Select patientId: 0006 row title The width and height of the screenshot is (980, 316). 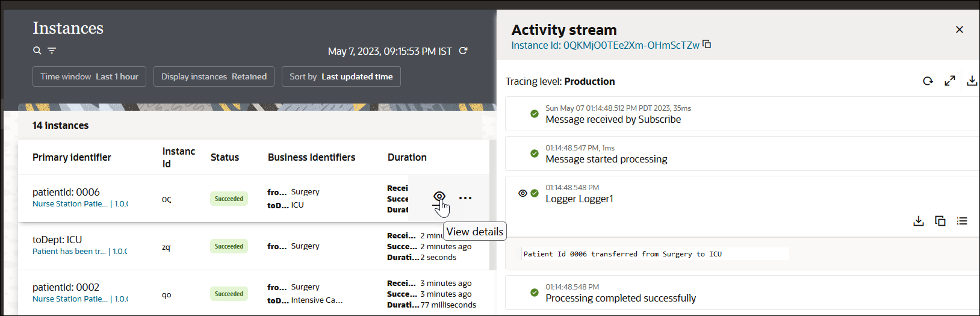tap(66, 192)
